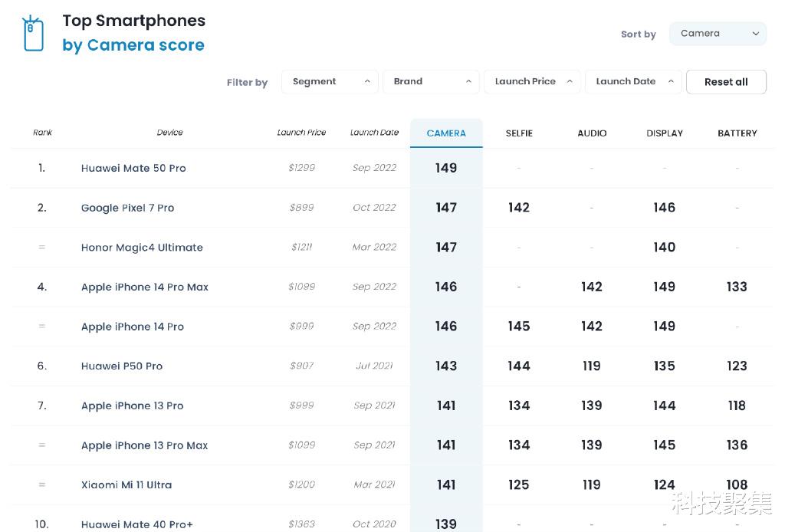Image resolution: width=785 pixels, height=532 pixels.
Task: Open the Launch Date filter
Action: (633, 82)
